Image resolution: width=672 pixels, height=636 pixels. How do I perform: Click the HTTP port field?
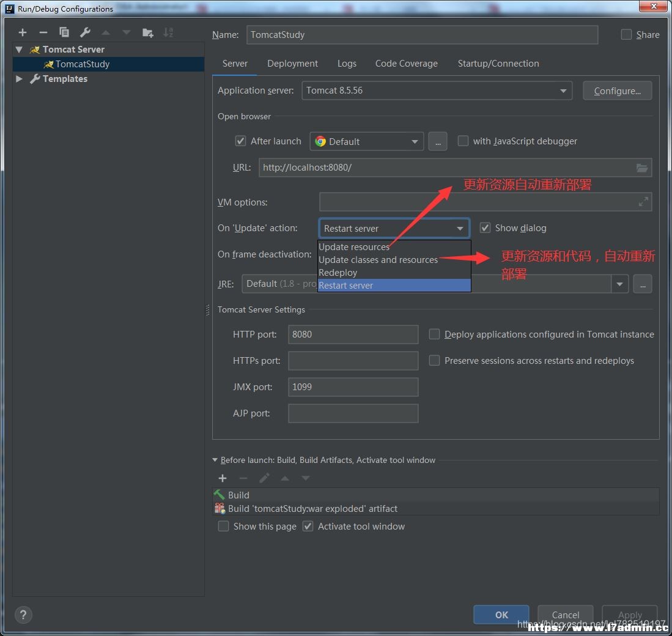point(353,335)
